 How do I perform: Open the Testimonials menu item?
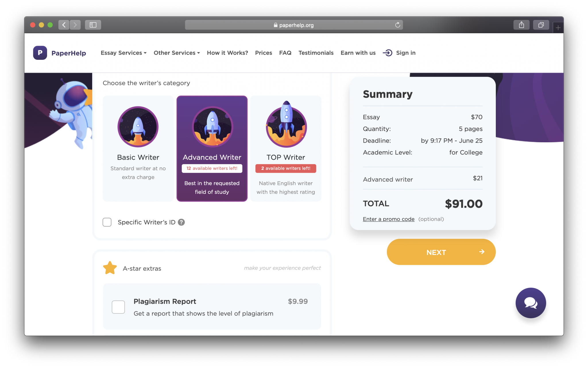pos(316,53)
